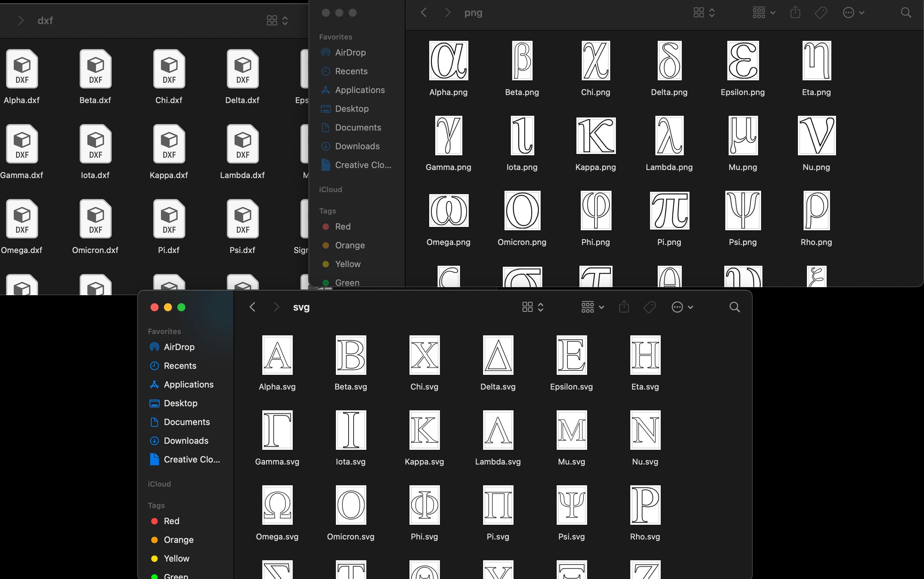Click the tag icon in png window
This screenshot has height=579, width=924.
821,13
